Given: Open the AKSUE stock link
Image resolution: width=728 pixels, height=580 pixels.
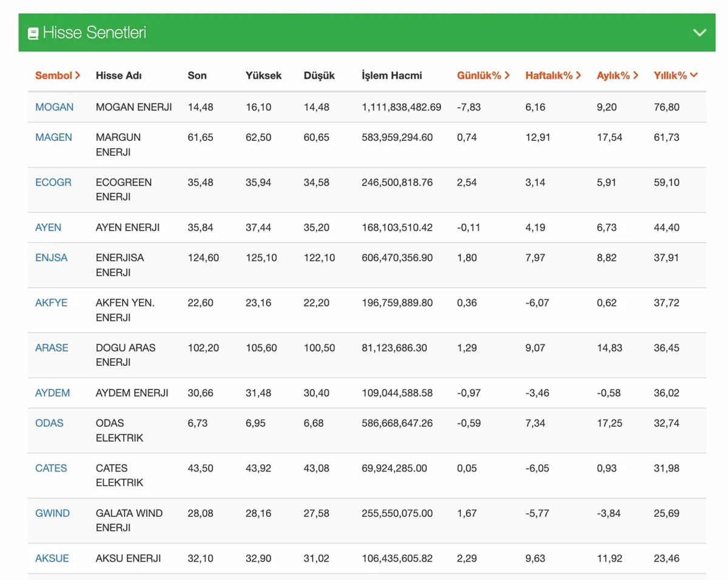Looking at the screenshot, I should tap(52, 558).
